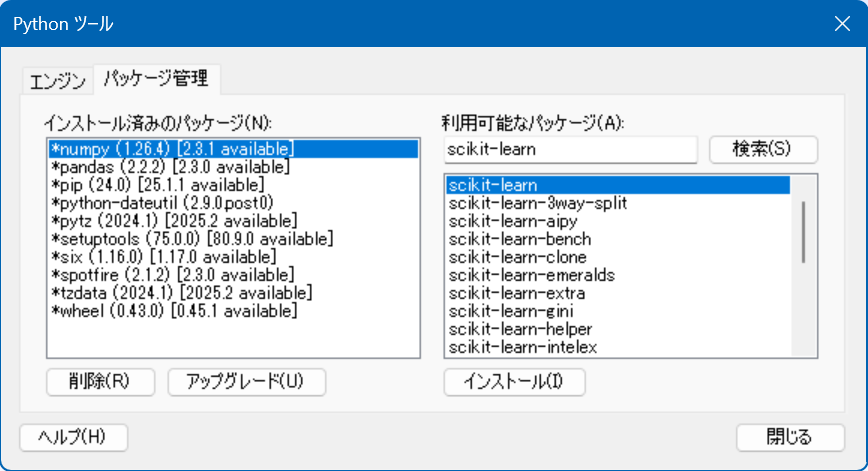
Task: Click the インストール(I) button
Action: tap(514, 382)
